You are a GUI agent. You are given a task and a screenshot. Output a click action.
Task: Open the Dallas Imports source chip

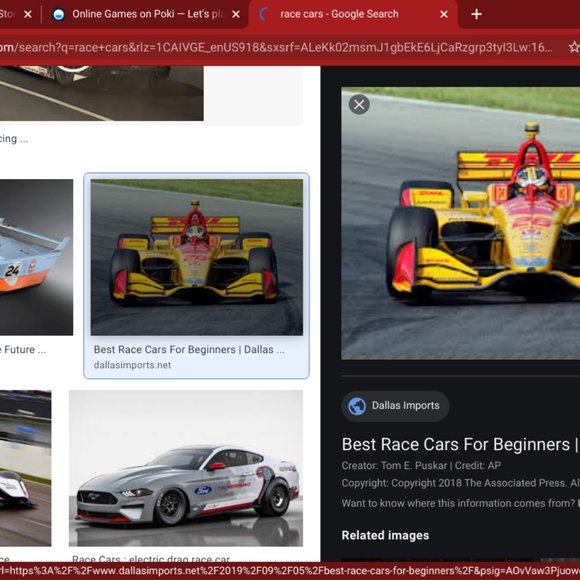coord(395,406)
